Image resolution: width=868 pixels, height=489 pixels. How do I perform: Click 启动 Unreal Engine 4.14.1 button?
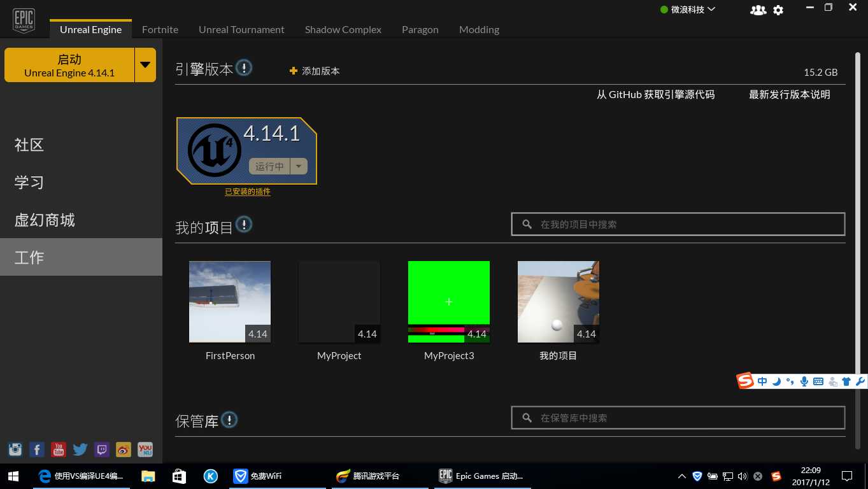point(69,65)
